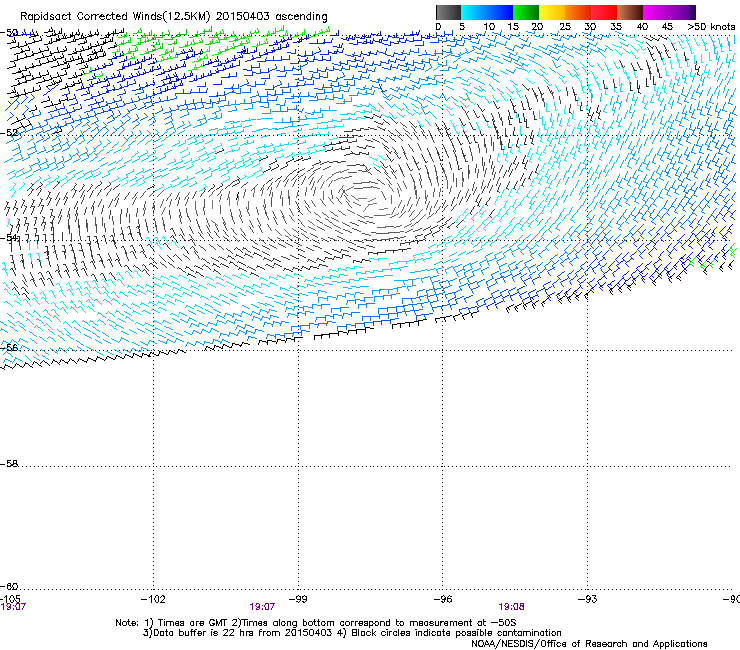Click the blue 10-15 knots color segment
This screenshot has height=650, width=740.
point(500,12)
